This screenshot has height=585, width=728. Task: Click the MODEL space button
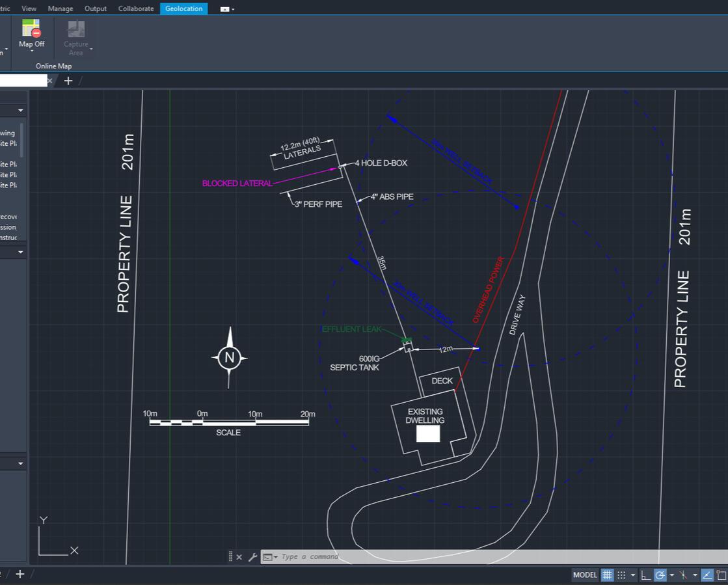click(x=585, y=575)
